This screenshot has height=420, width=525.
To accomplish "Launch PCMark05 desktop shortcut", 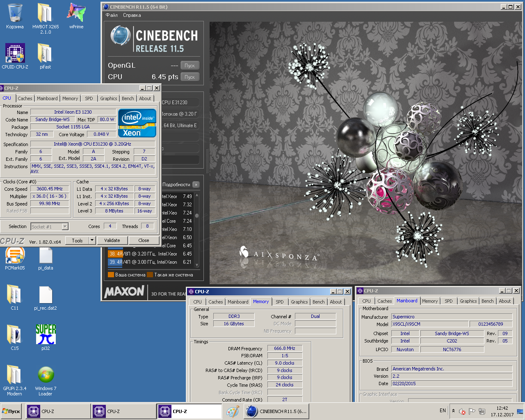I will click(x=15, y=258).
